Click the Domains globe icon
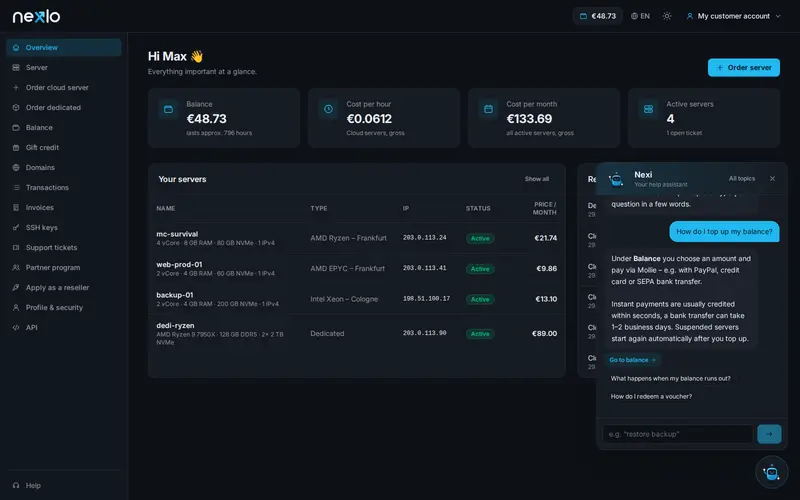This screenshot has width=800, height=500. [x=16, y=167]
